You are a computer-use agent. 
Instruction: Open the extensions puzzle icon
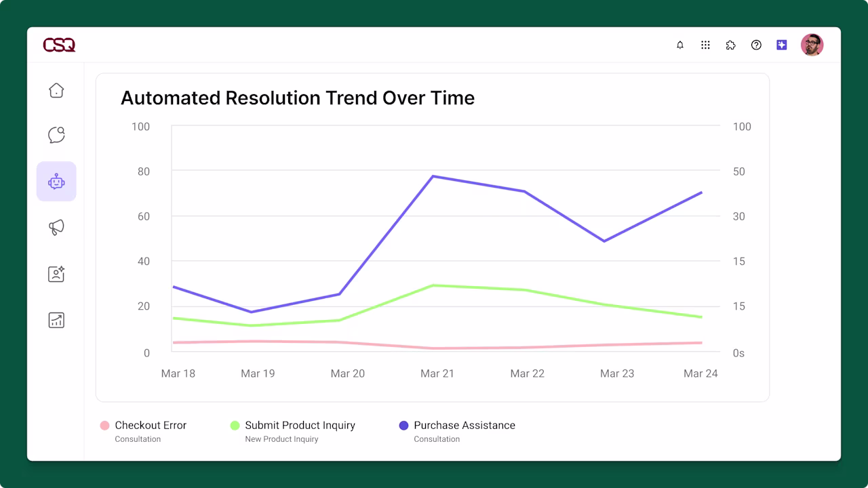[730, 45]
